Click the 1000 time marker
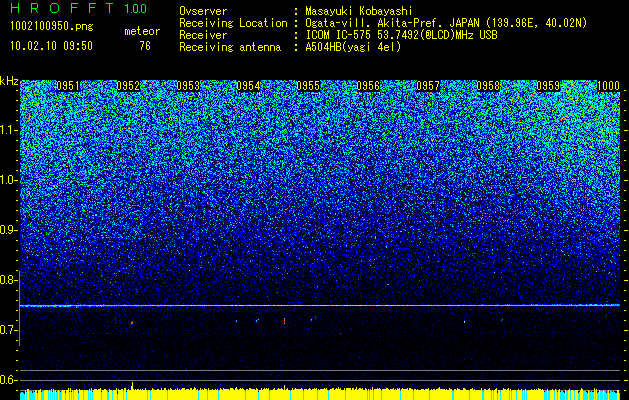 [x=609, y=86]
